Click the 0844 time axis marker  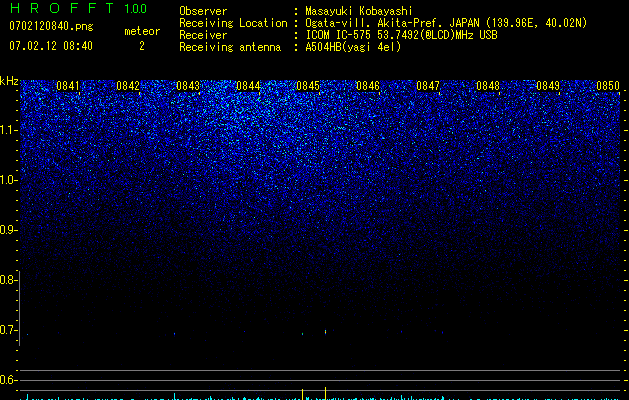(x=248, y=86)
